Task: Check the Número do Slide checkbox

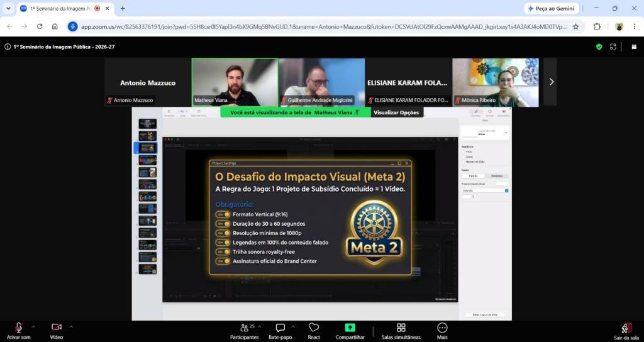Action: click(464, 162)
